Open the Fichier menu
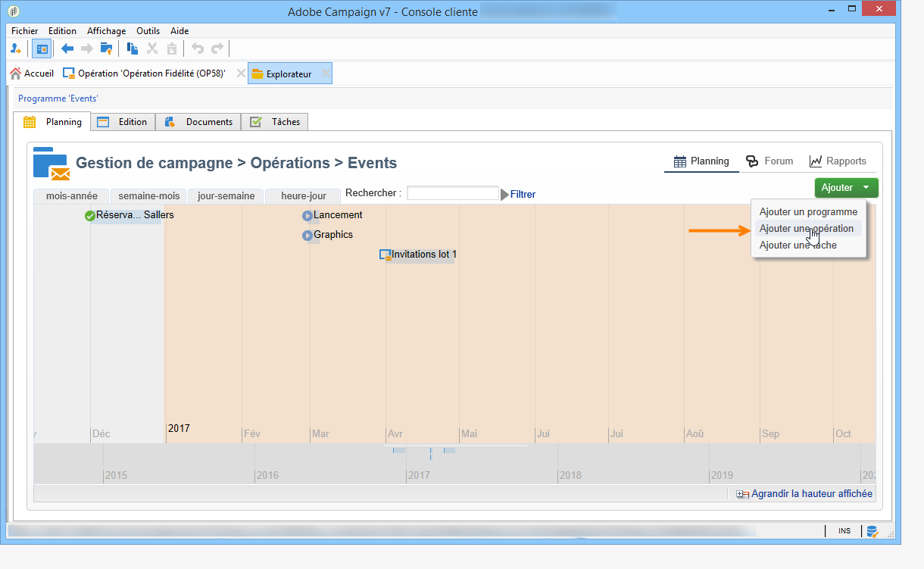The width and height of the screenshot is (924, 569). (25, 31)
